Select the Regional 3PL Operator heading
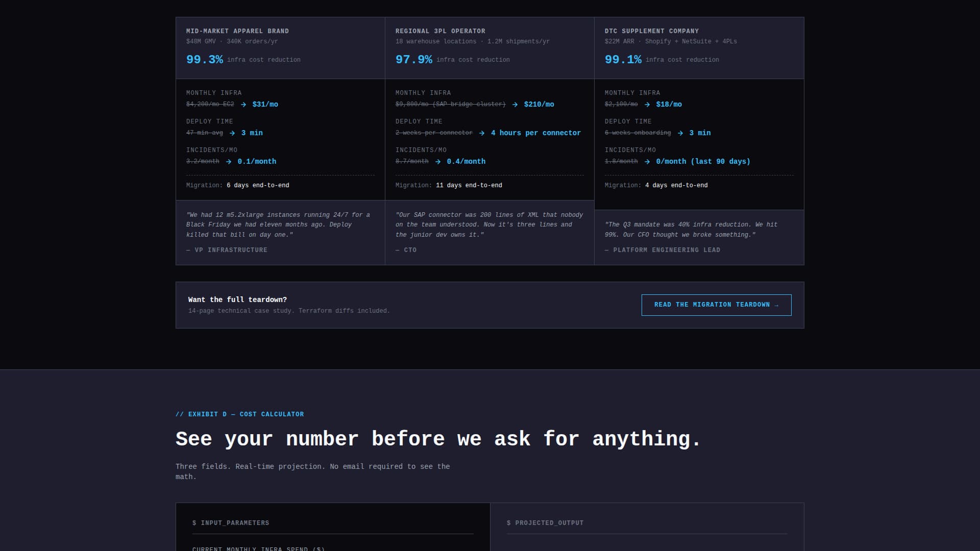The width and height of the screenshot is (980, 551). [x=440, y=31]
